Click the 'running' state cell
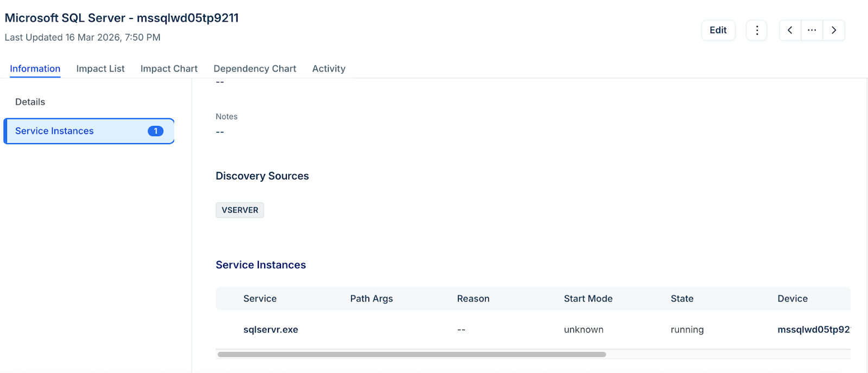868x373 pixels. coord(687,330)
